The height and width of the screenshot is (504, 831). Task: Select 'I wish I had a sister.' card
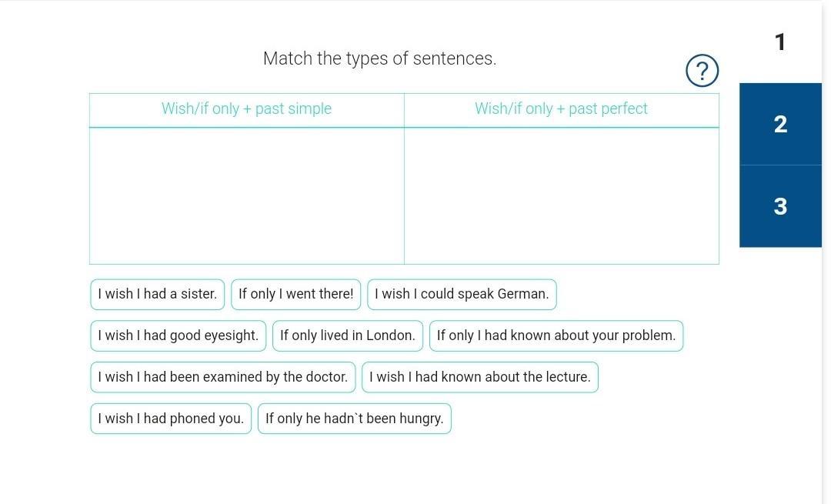157,294
